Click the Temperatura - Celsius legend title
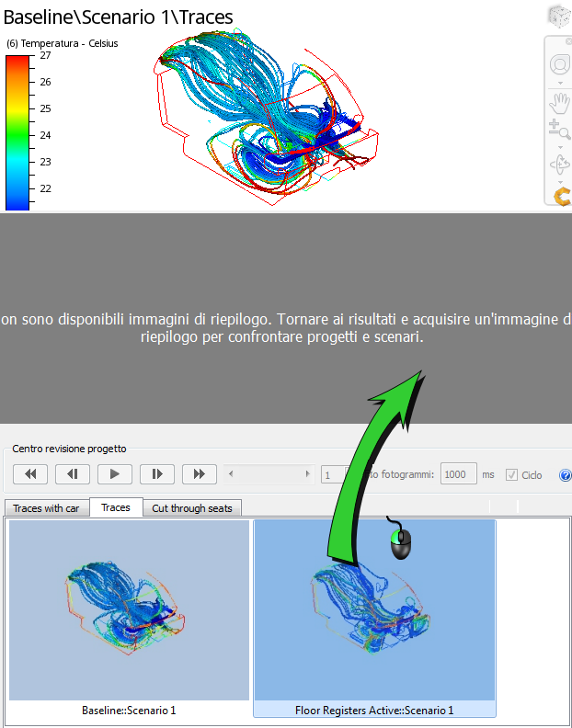Screen dimensions: 572x728 click(x=63, y=43)
